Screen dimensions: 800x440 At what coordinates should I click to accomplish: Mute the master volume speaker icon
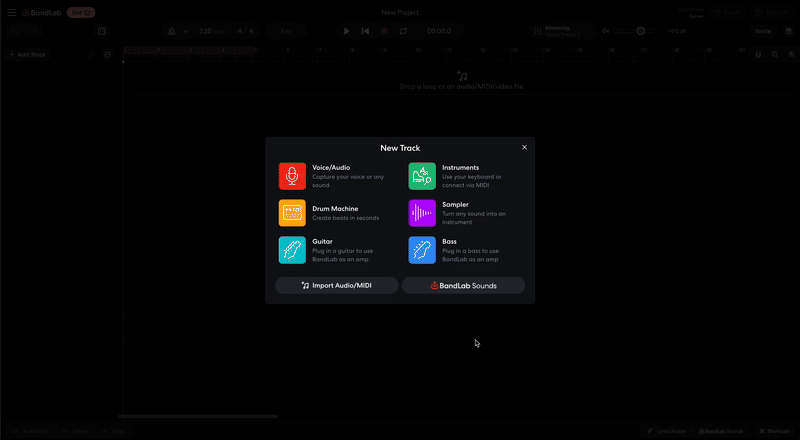605,31
